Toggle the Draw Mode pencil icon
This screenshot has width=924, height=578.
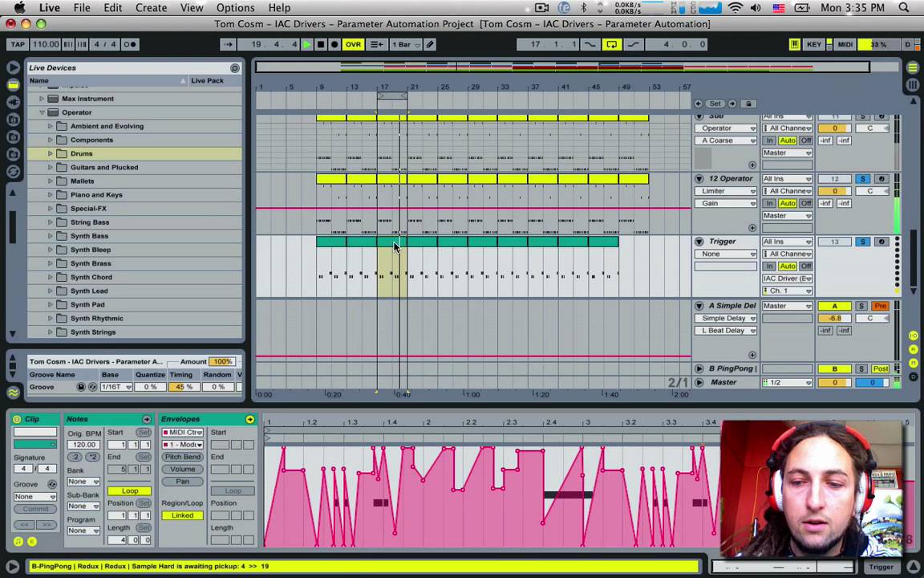pyautogui.click(x=430, y=44)
